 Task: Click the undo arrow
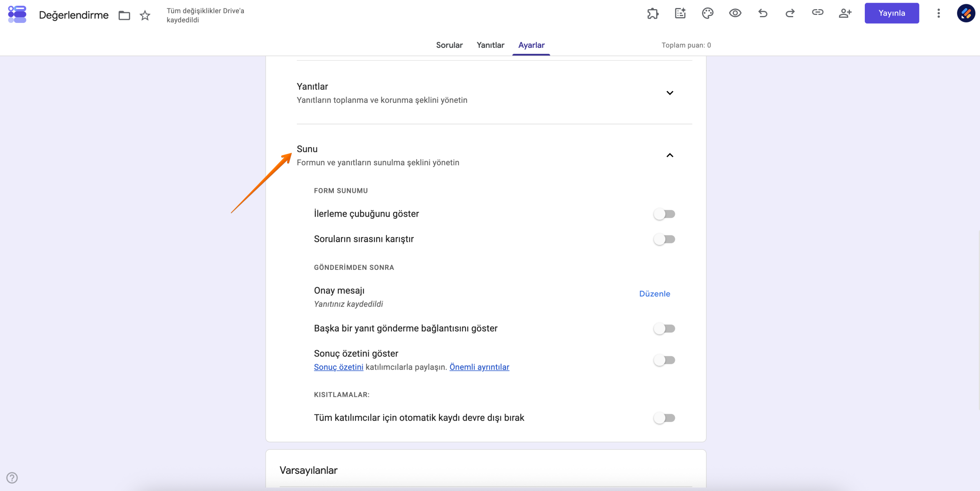[x=763, y=13]
